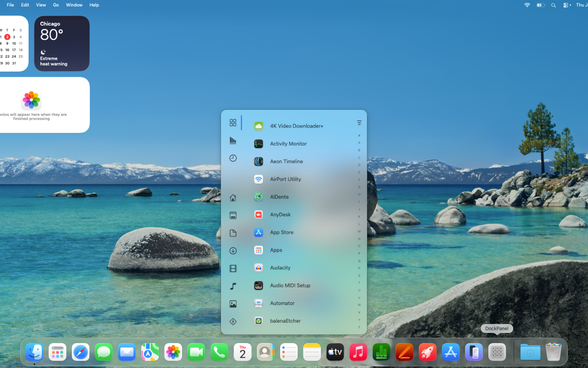
Task: Open the Window menu
Action: click(x=74, y=5)
